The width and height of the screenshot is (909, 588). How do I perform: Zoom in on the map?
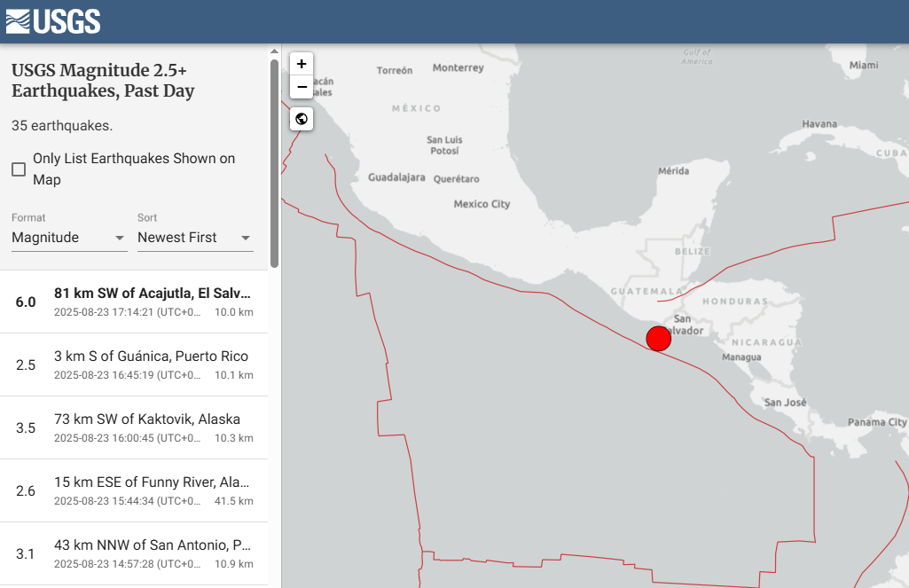pyautogui.click(x=302, y=64)
